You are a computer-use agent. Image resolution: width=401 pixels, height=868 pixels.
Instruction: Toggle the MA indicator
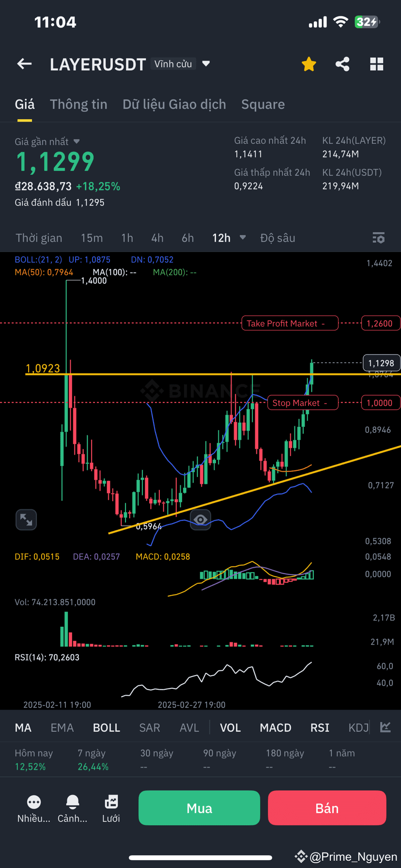pyautogui.click(x=23, y=728)
